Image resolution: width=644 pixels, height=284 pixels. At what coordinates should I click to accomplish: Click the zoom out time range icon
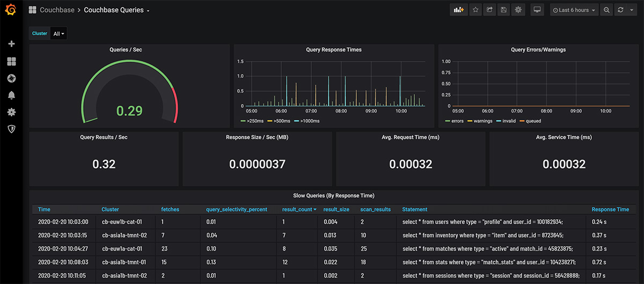606,10
